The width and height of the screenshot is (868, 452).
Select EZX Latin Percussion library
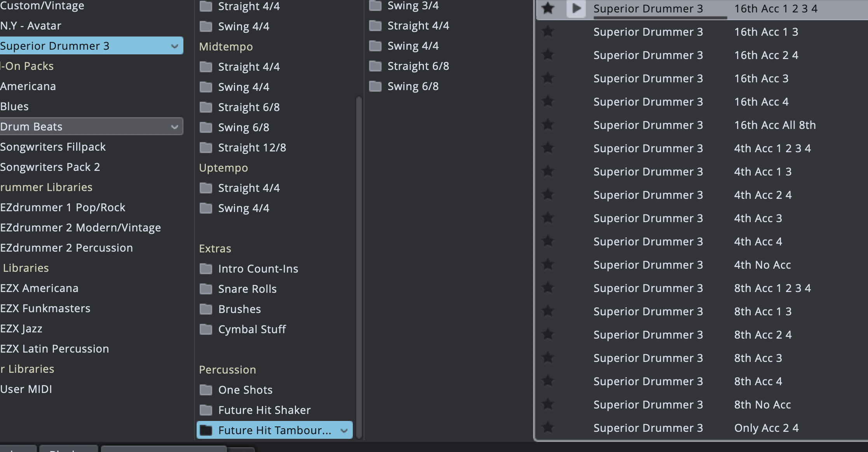(54, 349)
